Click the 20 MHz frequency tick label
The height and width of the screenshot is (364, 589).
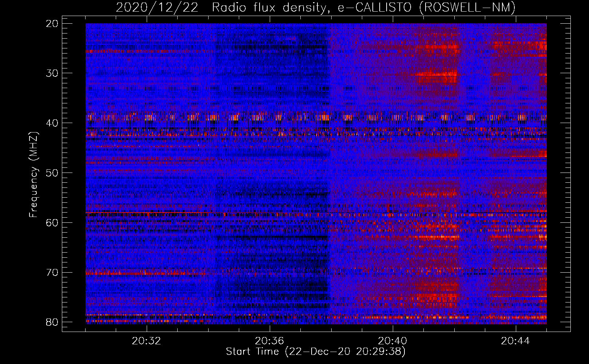click(x=52, y=24)
